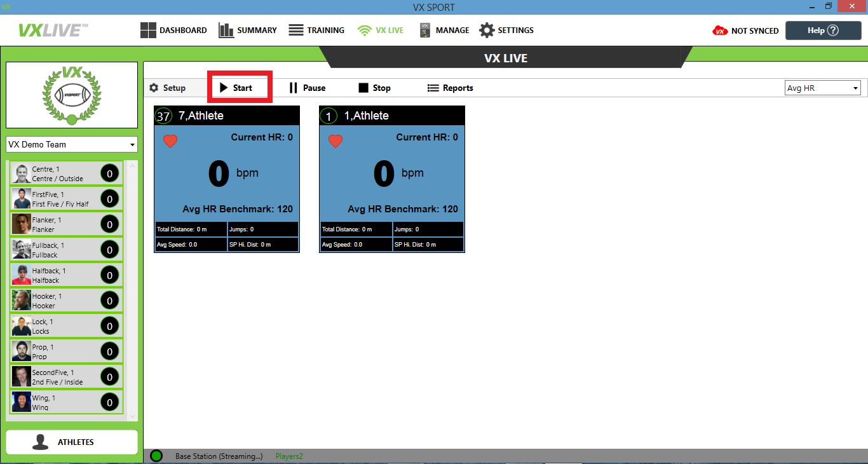Click the Not Synced cloud icon
The width and height of the screenshot is (868, 464).
720,31
